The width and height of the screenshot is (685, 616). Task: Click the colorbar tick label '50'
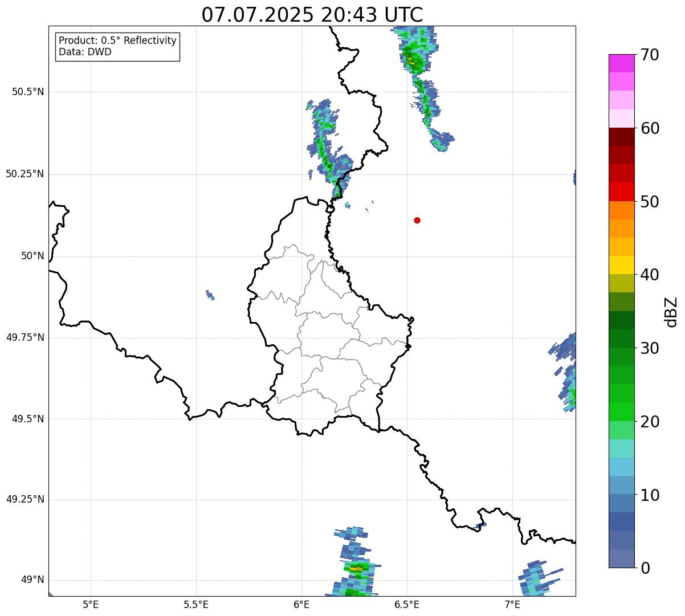[x=650, y=202]
